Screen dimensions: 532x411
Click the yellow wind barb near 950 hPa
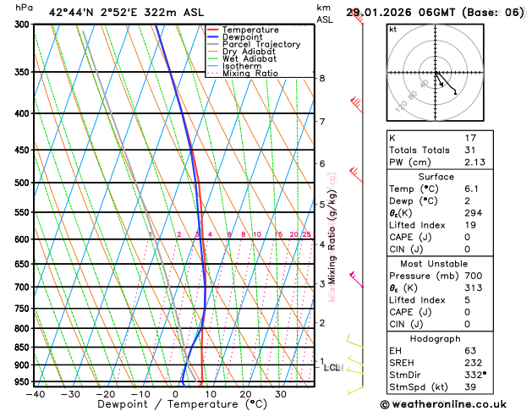(355, 390)
